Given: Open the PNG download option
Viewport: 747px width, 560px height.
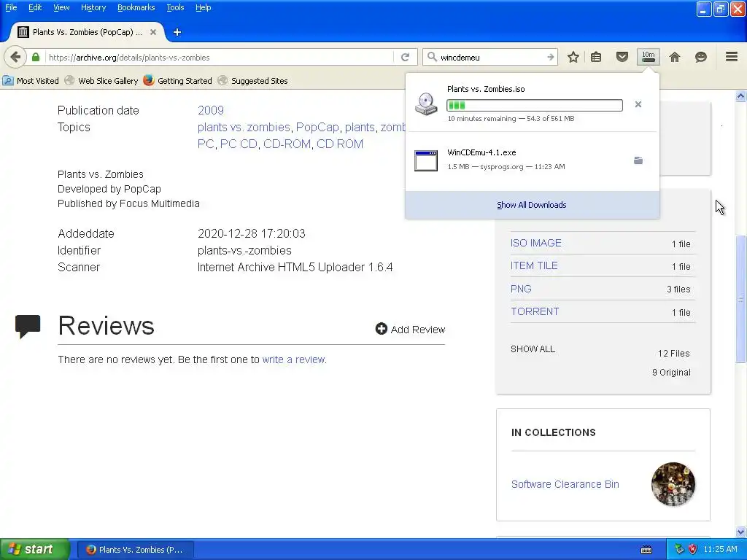Looking at the screenshot, I should click(521, 289).
